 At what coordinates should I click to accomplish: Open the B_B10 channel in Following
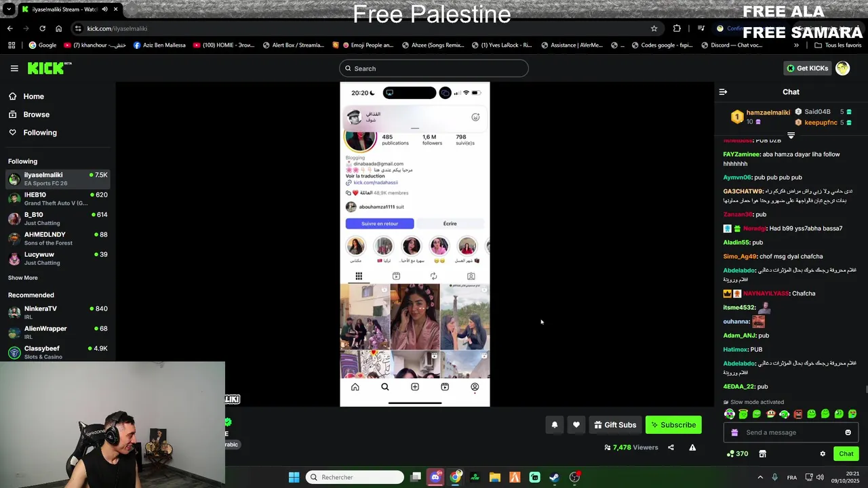coord(58,218)
